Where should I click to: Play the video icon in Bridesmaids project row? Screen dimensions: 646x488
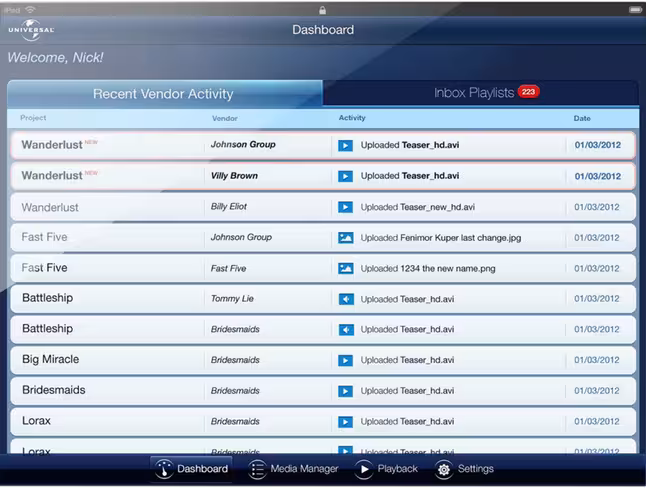point(345,391)
